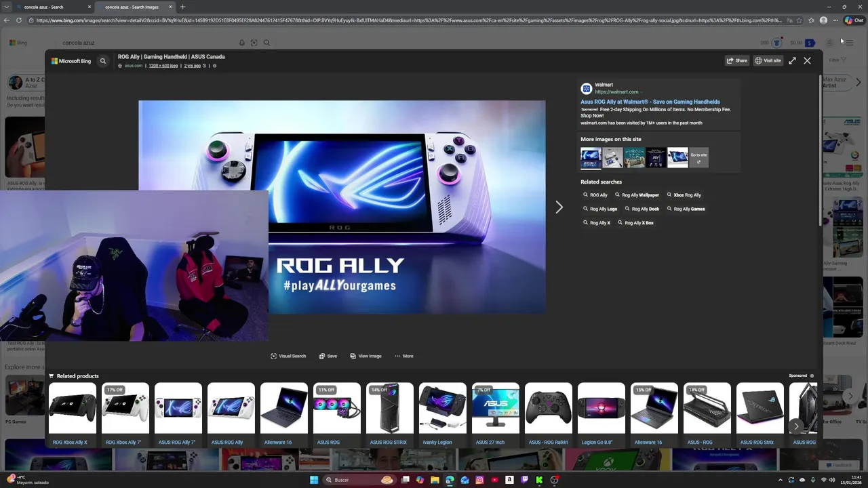Show hidden system tray icons

tap(780, 480)
